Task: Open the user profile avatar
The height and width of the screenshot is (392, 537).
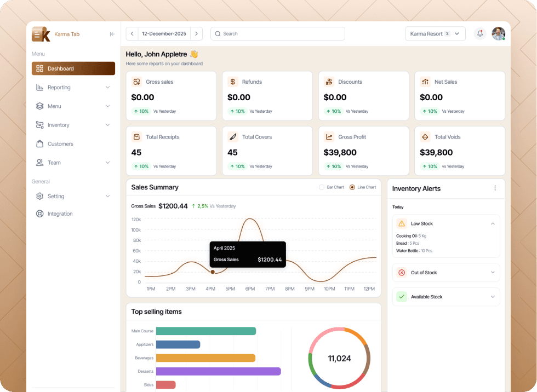Action: click(498, 33)
